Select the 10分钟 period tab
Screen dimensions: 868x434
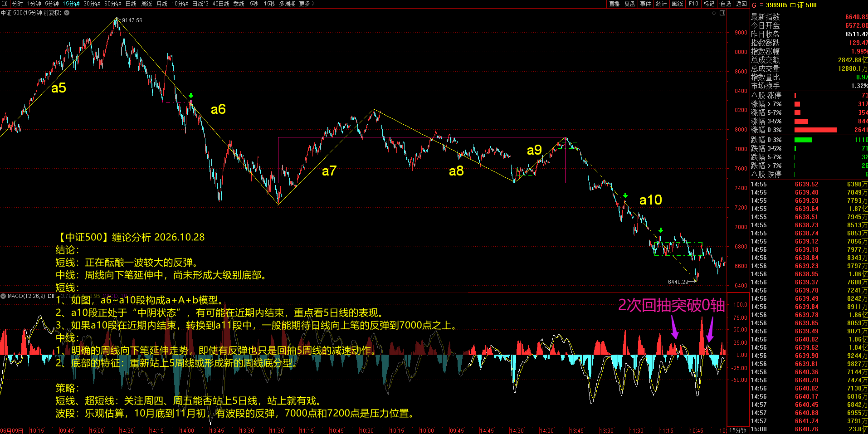(x=180, y=4)
